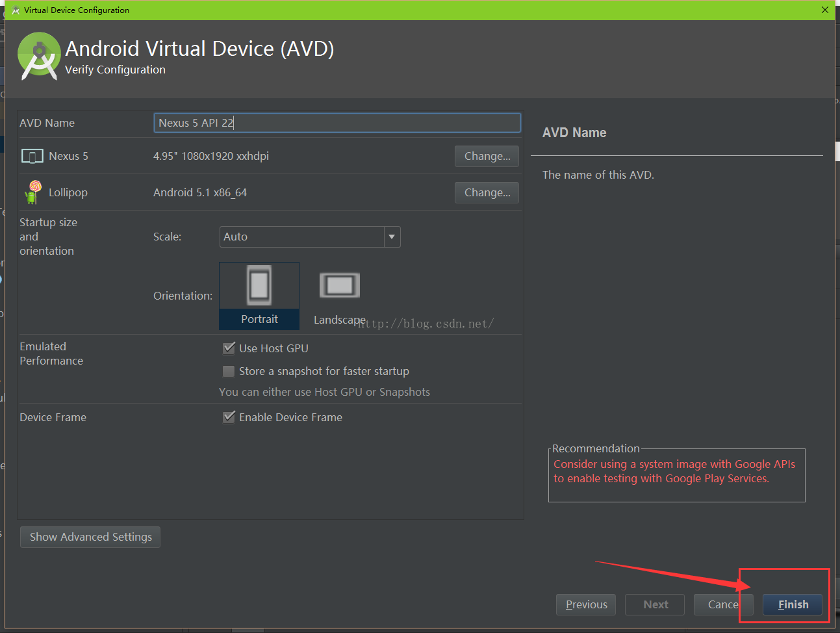The width and height of the screenshot is (840, 633).
Task: Cancel the AVD configuration
Action: (x=724, y=604)
